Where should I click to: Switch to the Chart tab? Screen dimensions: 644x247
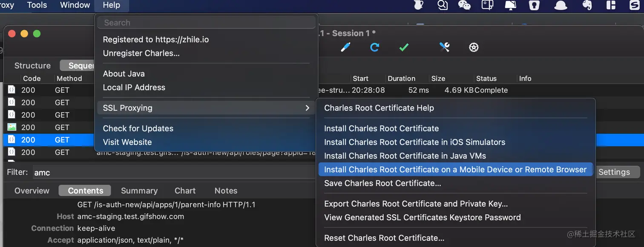coord(185,190)
